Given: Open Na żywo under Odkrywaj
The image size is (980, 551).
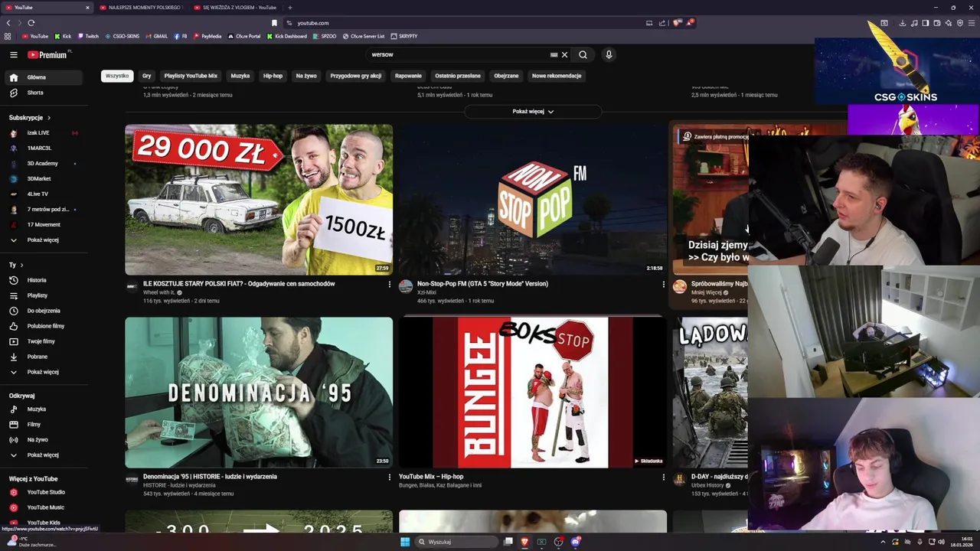Looking at the screenshot, I should pyautogui.click(x=44, y=439).
